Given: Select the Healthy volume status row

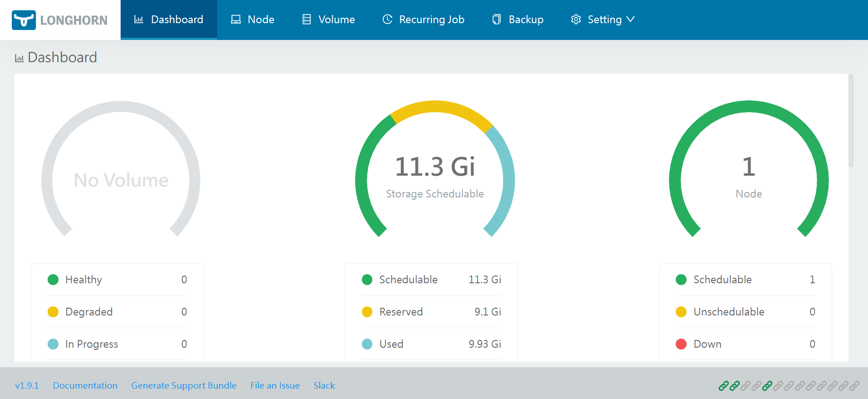Looking at the screenshot, I should coord(117,280).
